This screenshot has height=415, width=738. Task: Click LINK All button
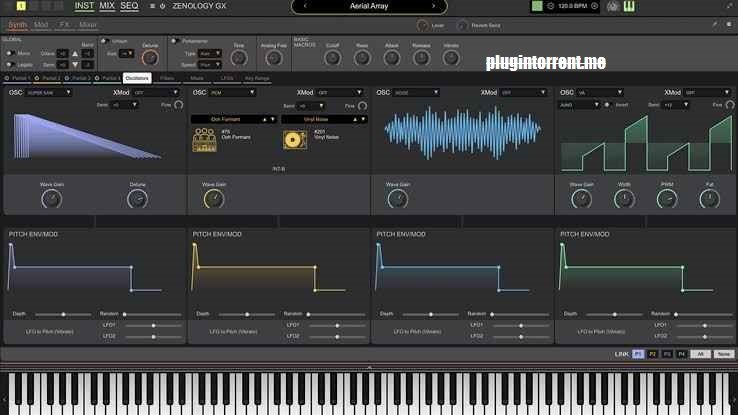pos(700,354)
